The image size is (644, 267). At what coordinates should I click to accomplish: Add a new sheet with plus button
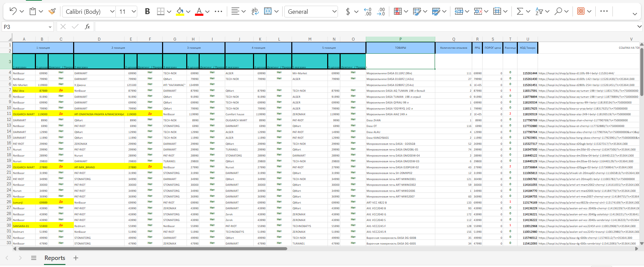pyautogui.click(x=76, y=258)
